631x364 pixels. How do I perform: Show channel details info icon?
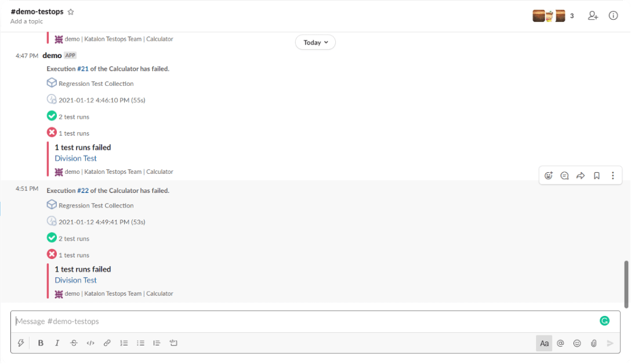tap(613, 16)
